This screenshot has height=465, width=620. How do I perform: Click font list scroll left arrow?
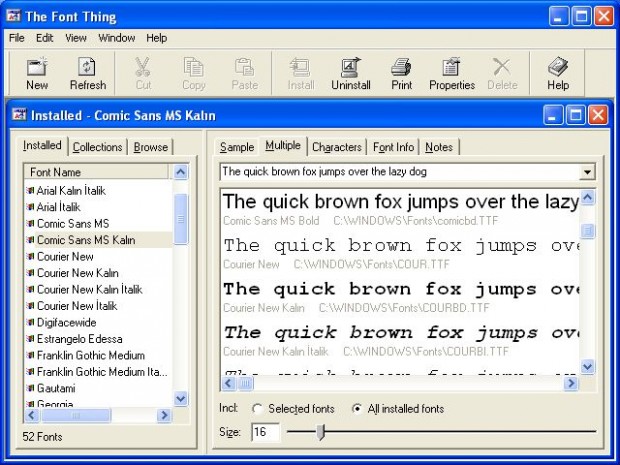tap(32, 415)
